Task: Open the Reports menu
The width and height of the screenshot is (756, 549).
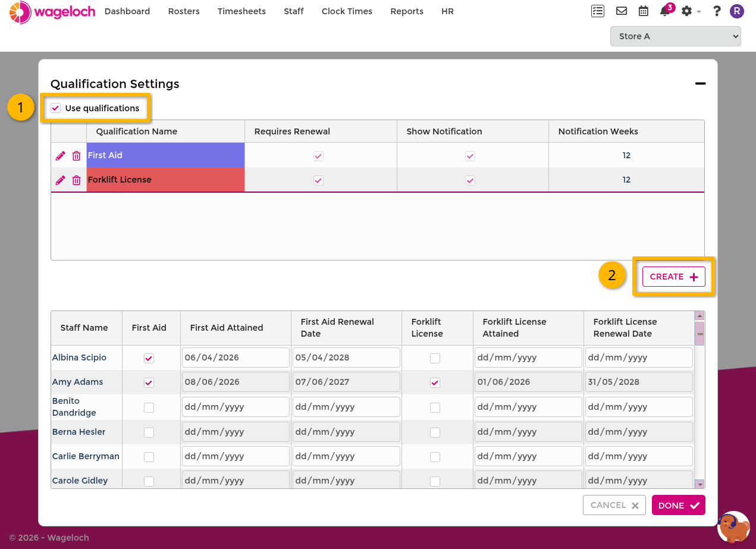Action: point(407,11)
